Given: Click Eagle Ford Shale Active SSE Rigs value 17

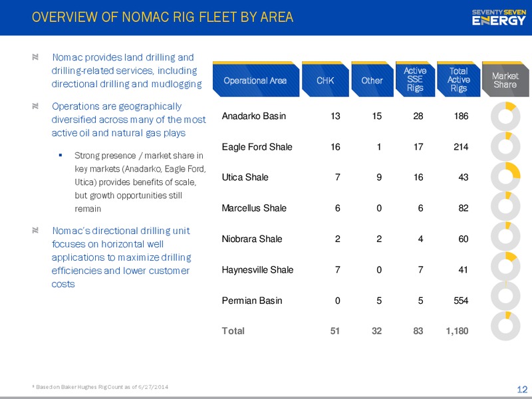Looking at the screenshot, I should (x=418, y=147).
